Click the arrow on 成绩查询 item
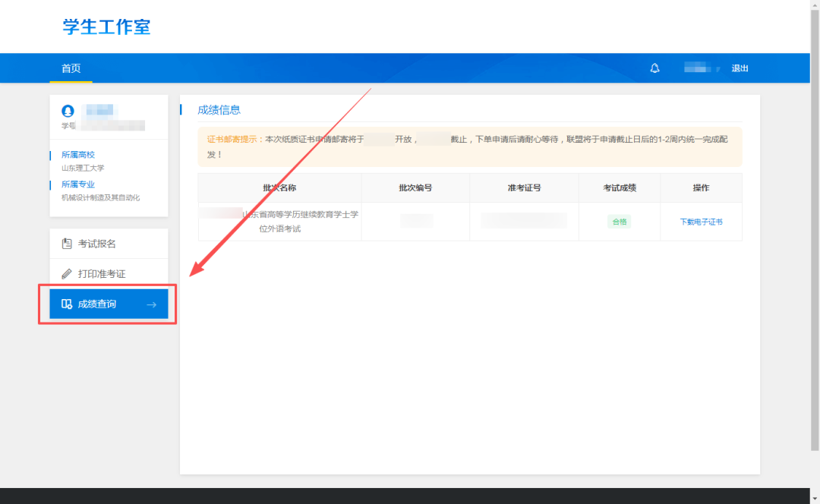The width and height of the screenshot is (820, 504). (x=152, y=304)
